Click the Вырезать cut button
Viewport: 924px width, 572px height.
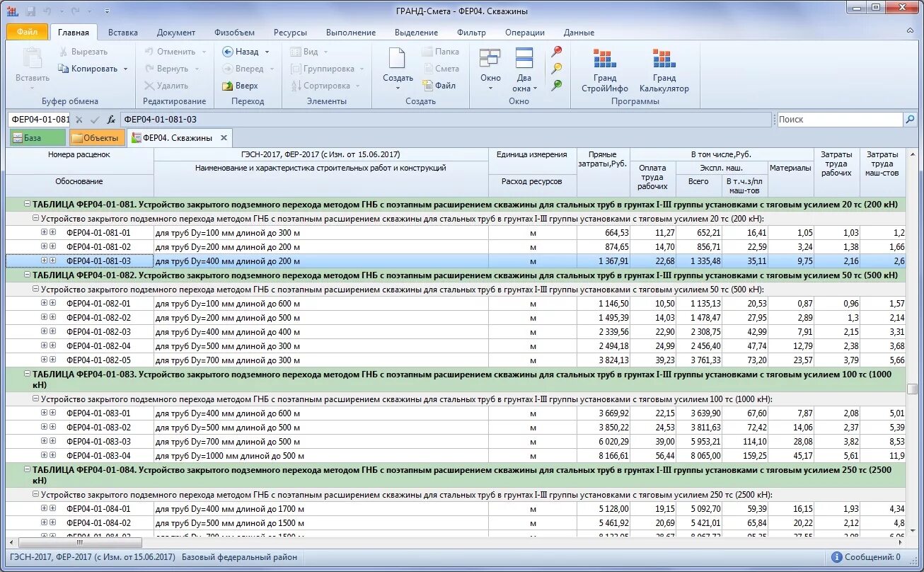click(x=83, y=52)
